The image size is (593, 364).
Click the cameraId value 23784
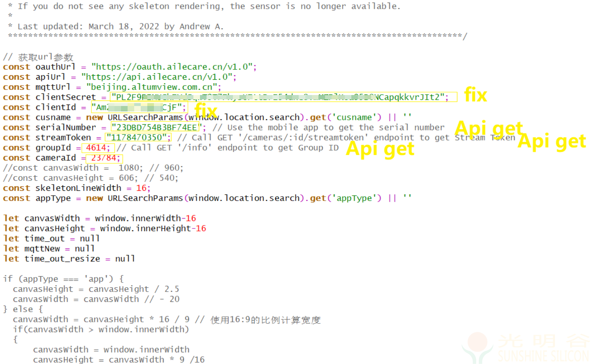coord(105,158)
